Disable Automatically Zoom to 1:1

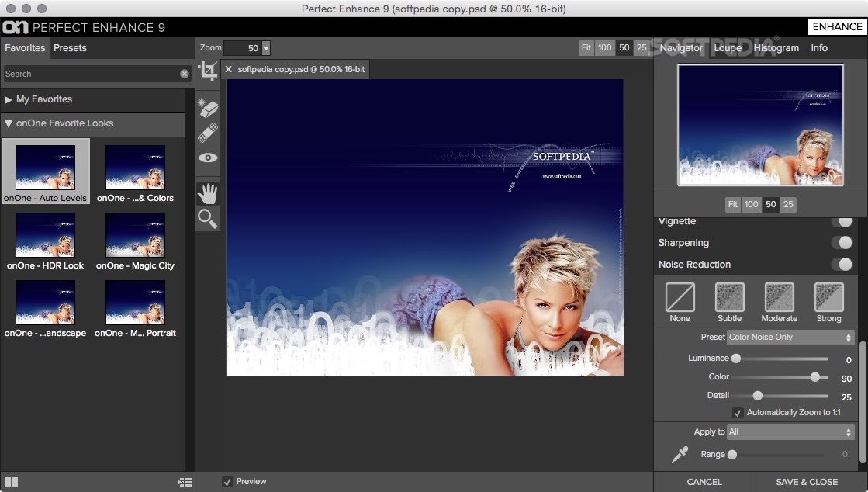(736, 412)
